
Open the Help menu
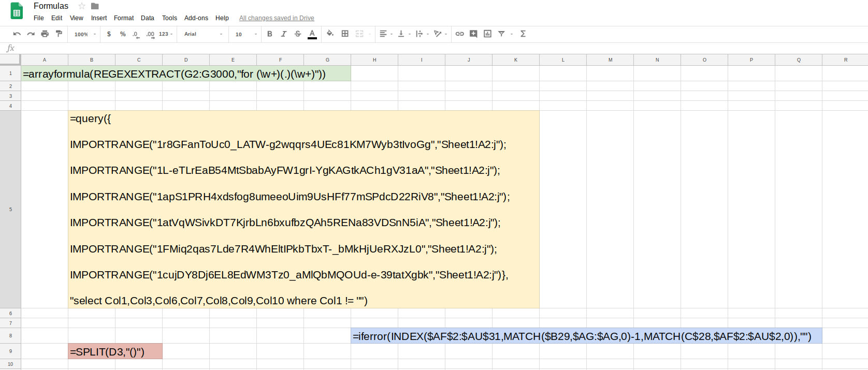tap(222, 18)
